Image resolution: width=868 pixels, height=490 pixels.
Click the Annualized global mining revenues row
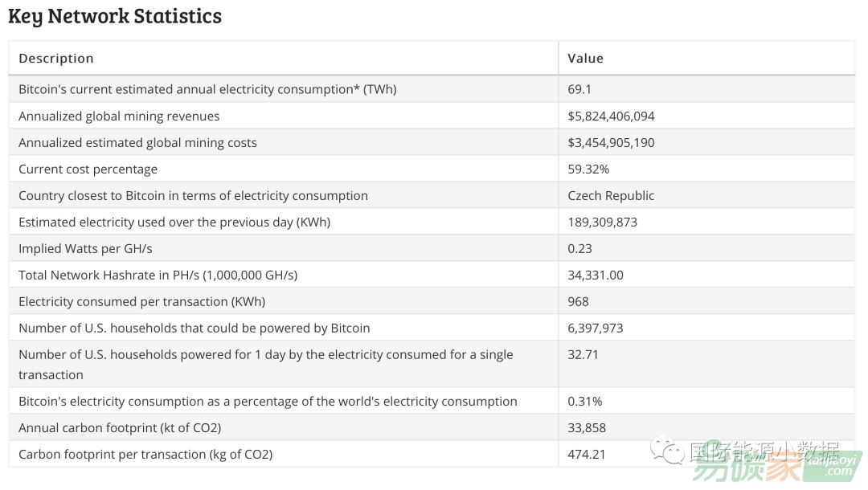pos(119,116)
